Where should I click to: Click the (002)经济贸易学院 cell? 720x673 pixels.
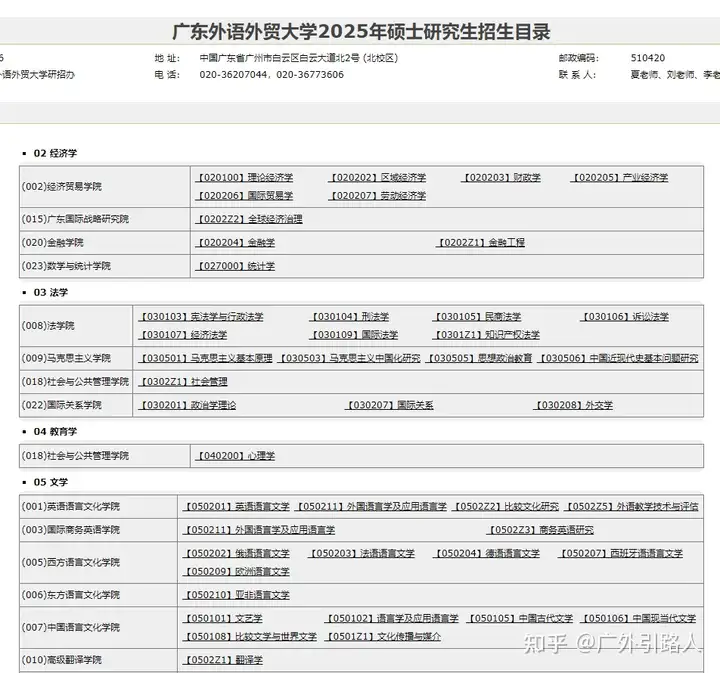click(105, 187)
